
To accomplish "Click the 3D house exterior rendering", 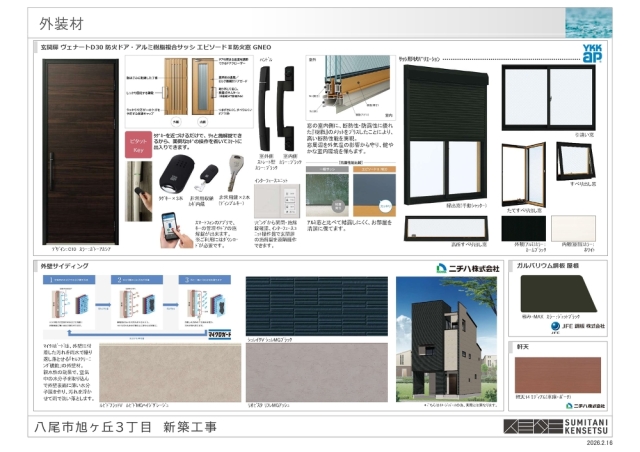I will pos(447,335).
